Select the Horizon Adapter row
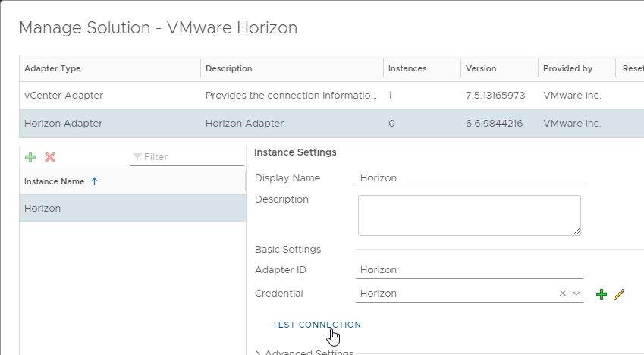 click(x=331, y=124)
